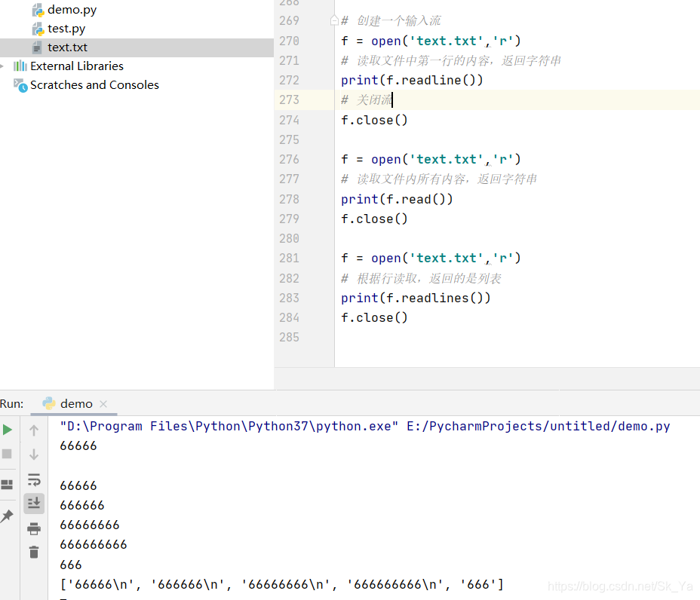Image resolution: width=700 pixels, height=600 pixels.
Task: Click the comment text on line 282
Action: [421, 278]
